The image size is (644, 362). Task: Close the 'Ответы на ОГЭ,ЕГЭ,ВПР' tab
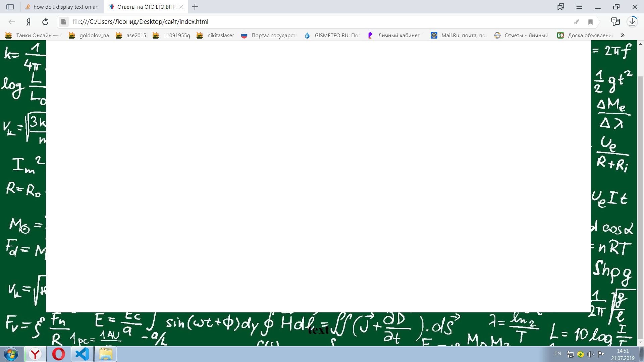click(181, 7)
